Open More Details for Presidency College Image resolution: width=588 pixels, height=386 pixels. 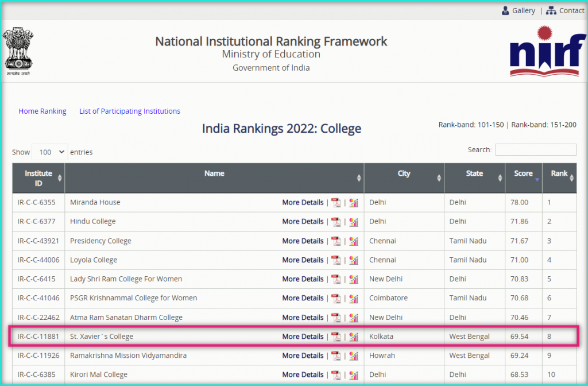tap(303, 241)
